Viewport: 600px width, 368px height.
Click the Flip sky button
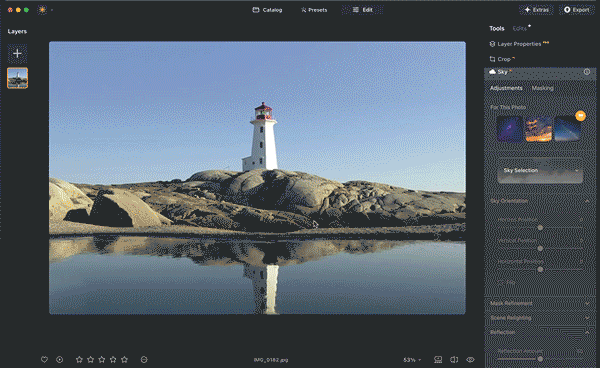(x=507, y=283)
